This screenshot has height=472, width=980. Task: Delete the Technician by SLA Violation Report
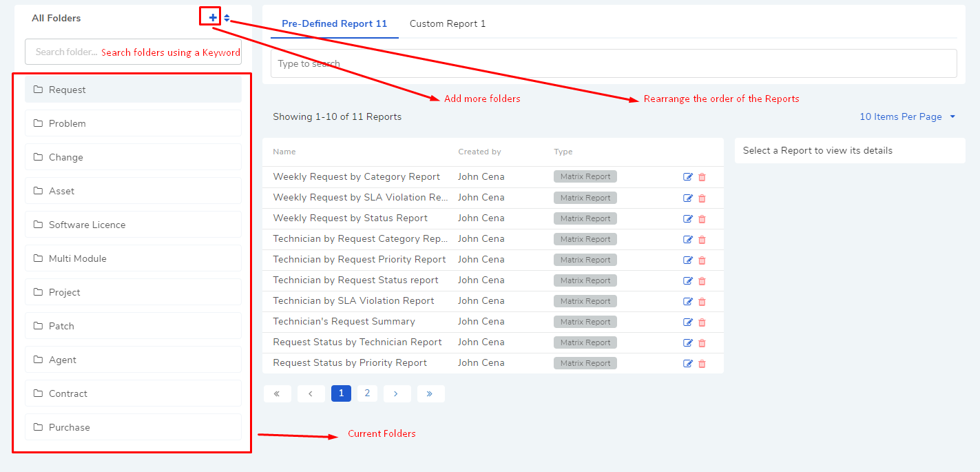pos(702,301)
